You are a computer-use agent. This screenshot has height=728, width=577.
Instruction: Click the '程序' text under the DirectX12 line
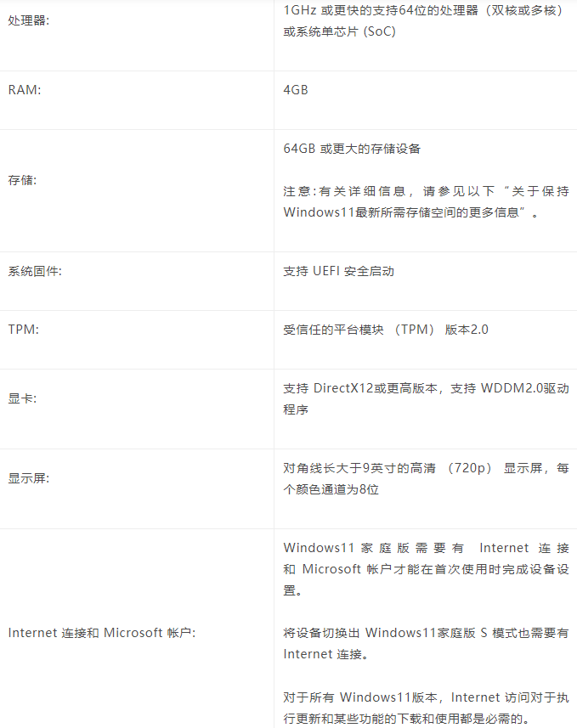(296, 409)
